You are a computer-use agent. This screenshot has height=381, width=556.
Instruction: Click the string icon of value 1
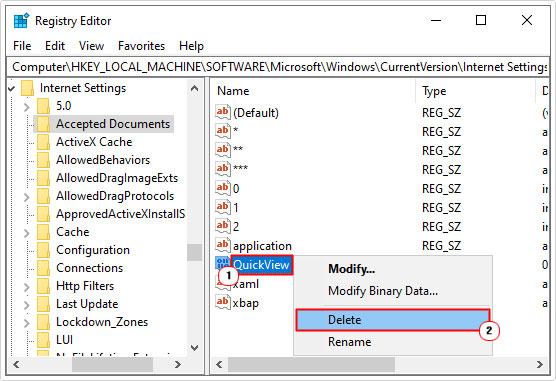click(223, 207)
